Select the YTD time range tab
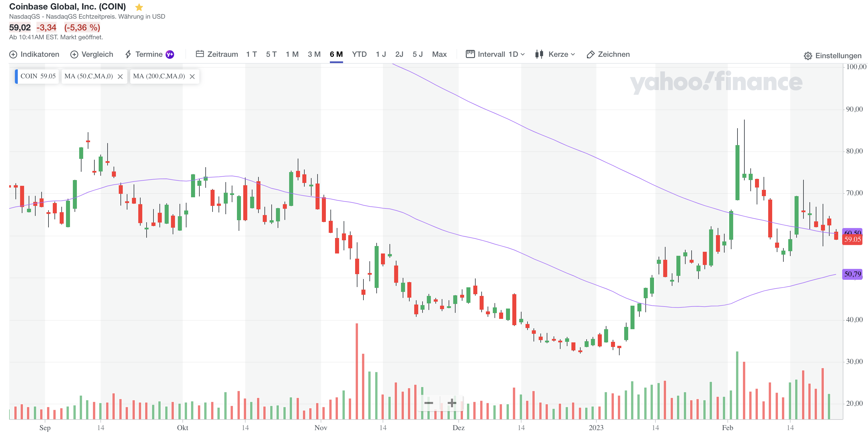Viewport: 868px width, 437px height. (x=359, y=54)
